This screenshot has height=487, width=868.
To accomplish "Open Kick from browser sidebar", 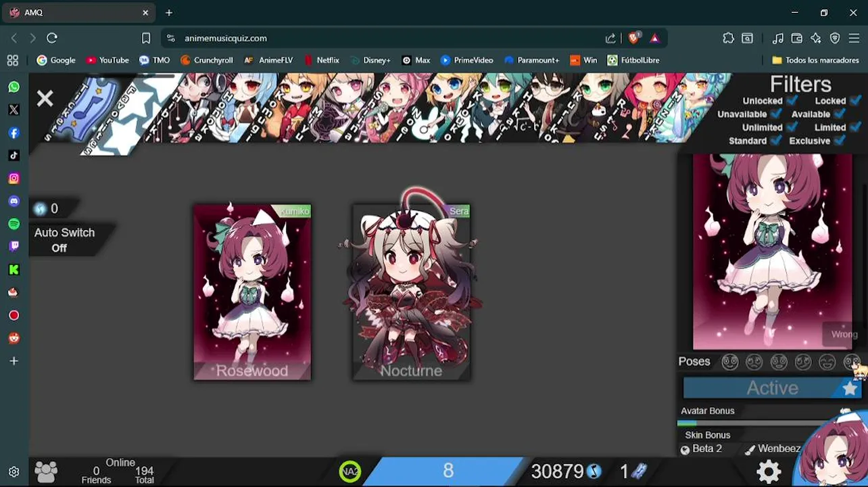I will [14, 270].
